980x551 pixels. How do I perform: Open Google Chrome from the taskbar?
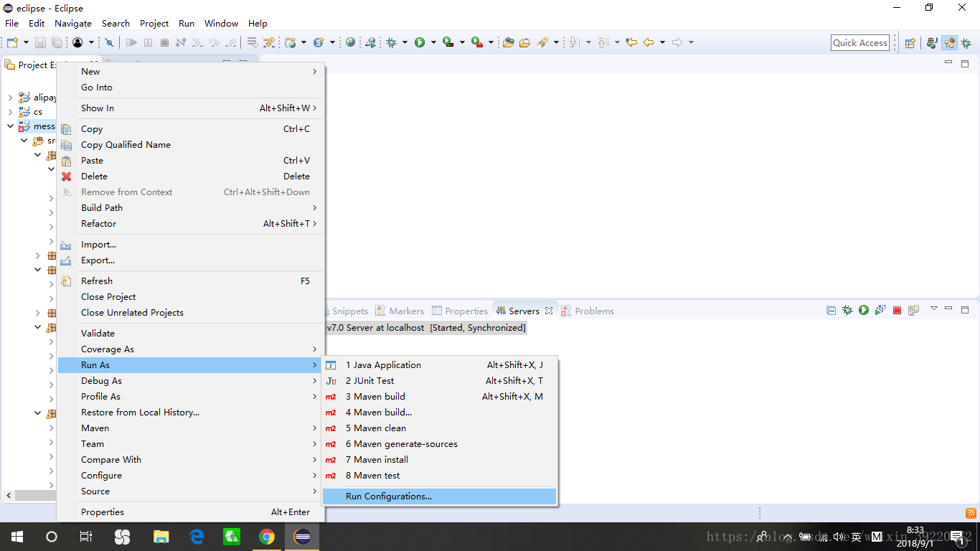[267, 536]
